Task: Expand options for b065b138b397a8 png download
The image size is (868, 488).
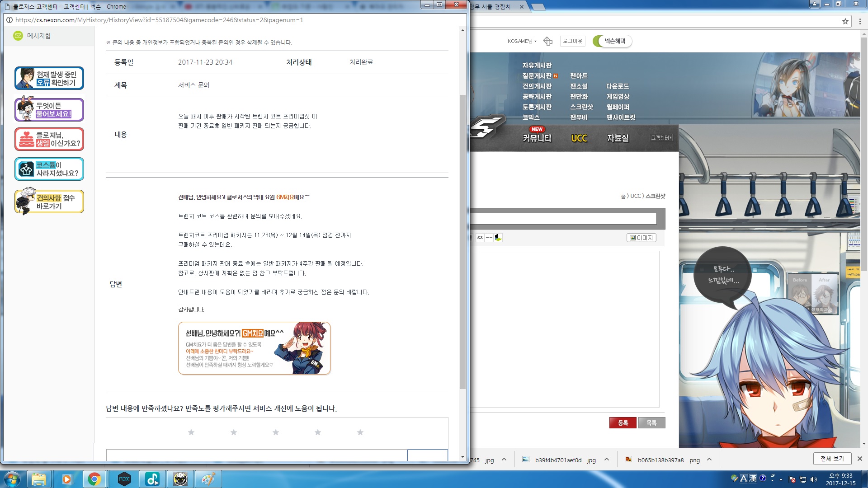Action: 709,460
